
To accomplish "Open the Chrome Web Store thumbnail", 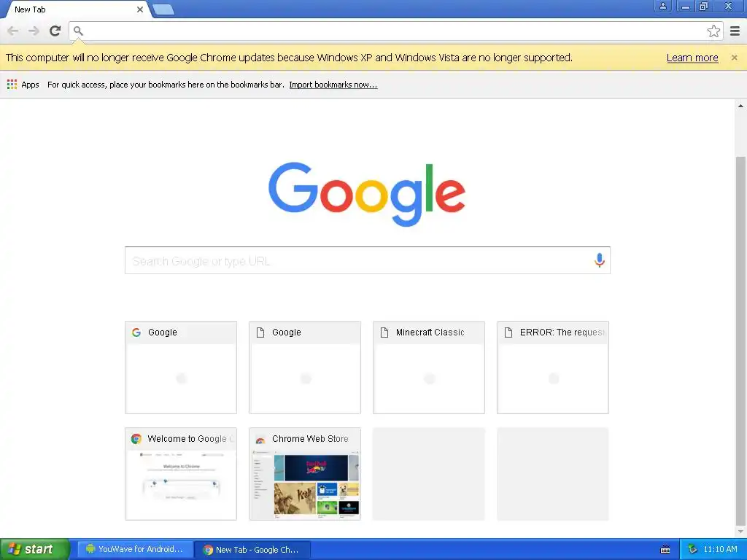I will click(304, 474).
